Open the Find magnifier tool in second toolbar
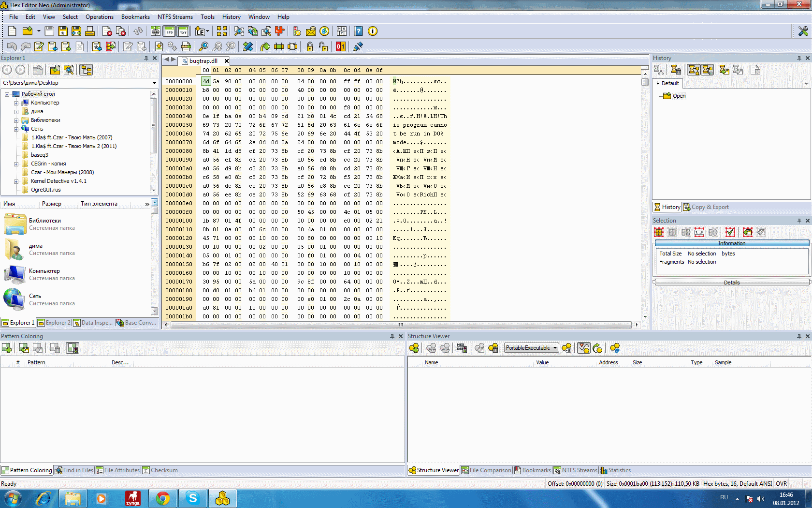This screenshot has width=812, height=508. 203,46
